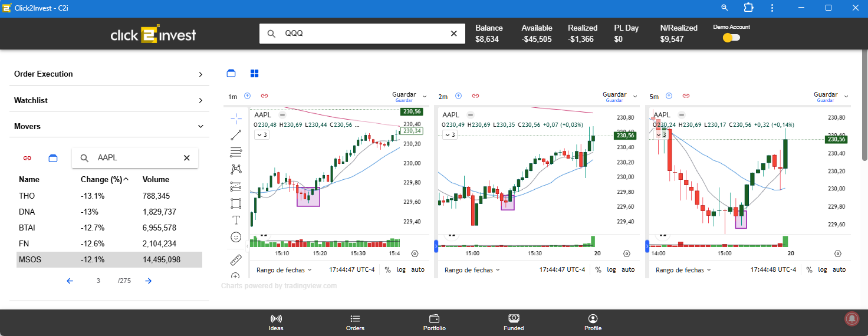Screen dimensions: 868x336
Task: Click the red link icon on 5m chart
Action: coord(686,95)
